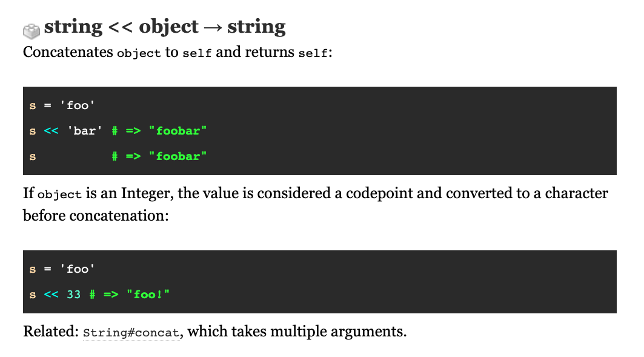
Task: Click the text "before concatenation:"
Action: [96, 216]
